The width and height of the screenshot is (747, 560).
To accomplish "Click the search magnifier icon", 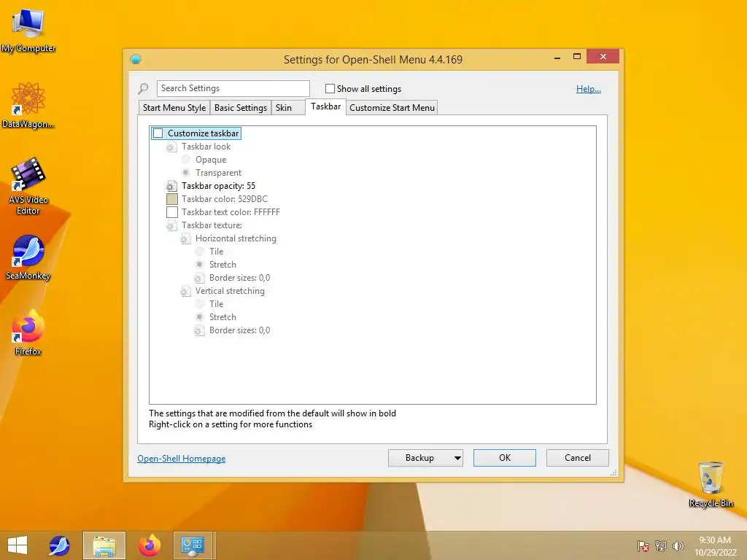I will click(x=143, y=88).
